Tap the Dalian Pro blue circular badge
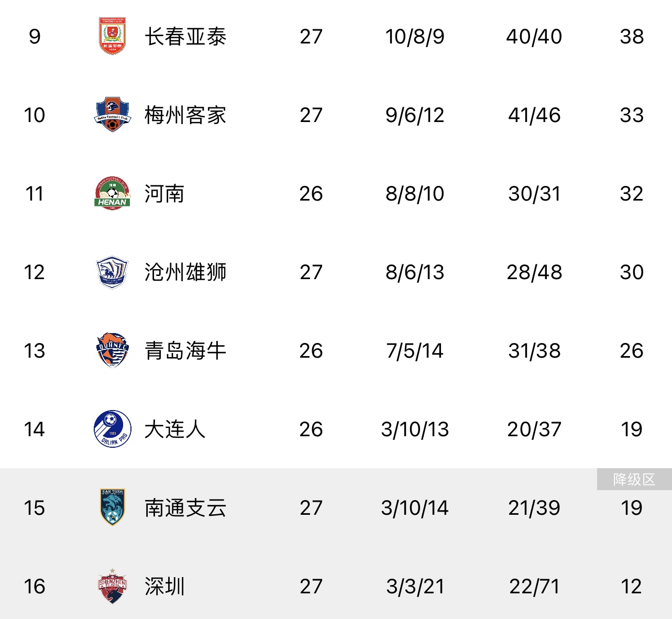The image size is (672, 619). coord(112,429)
